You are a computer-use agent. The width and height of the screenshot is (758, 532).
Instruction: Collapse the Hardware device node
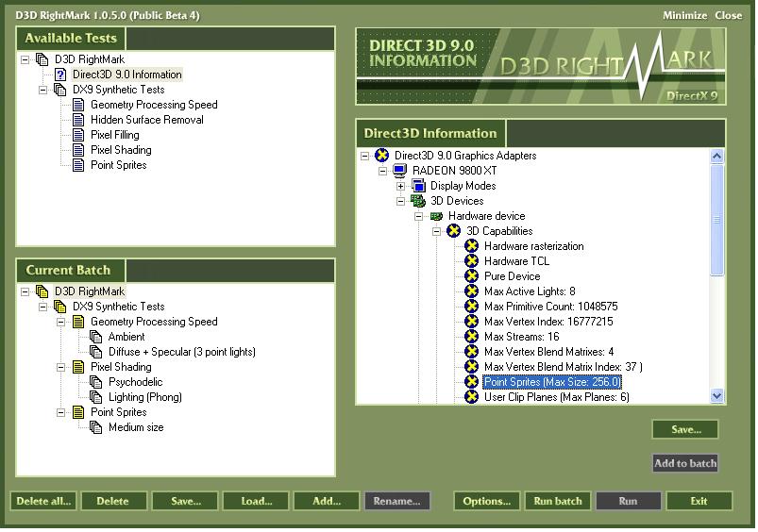tap(418, 216)
